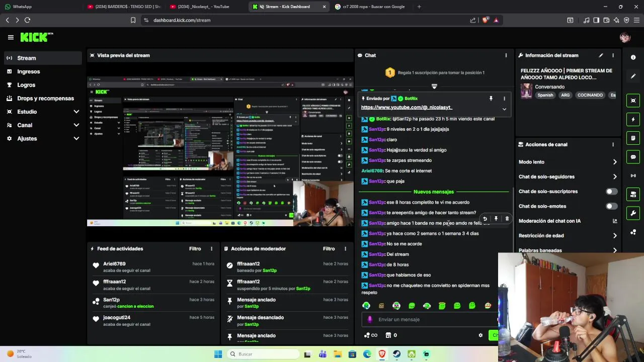Viewport: 644px width, 362px height.
Task: Click the purple microphone icon in the message box
Action: (370, 319)
